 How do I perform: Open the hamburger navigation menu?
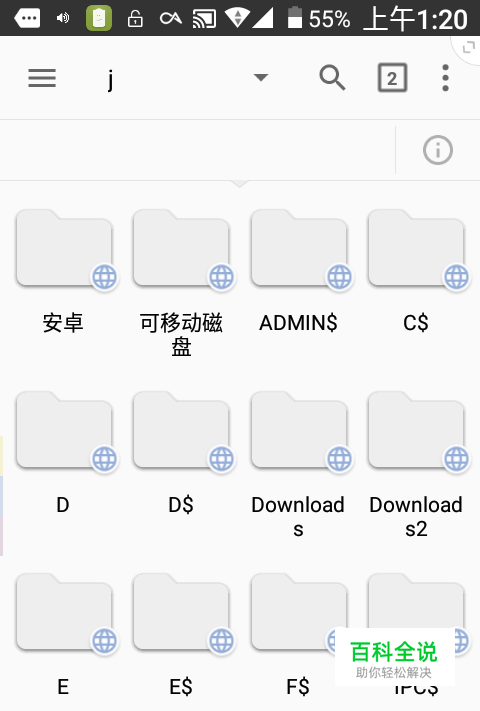(42, 78)
